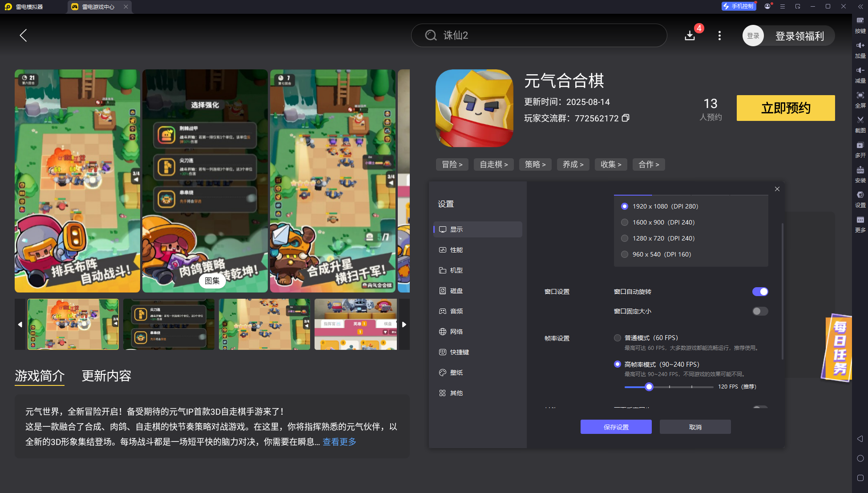Switch to the 更新内容 tab
Screen dimensions: 868x493
106,377
